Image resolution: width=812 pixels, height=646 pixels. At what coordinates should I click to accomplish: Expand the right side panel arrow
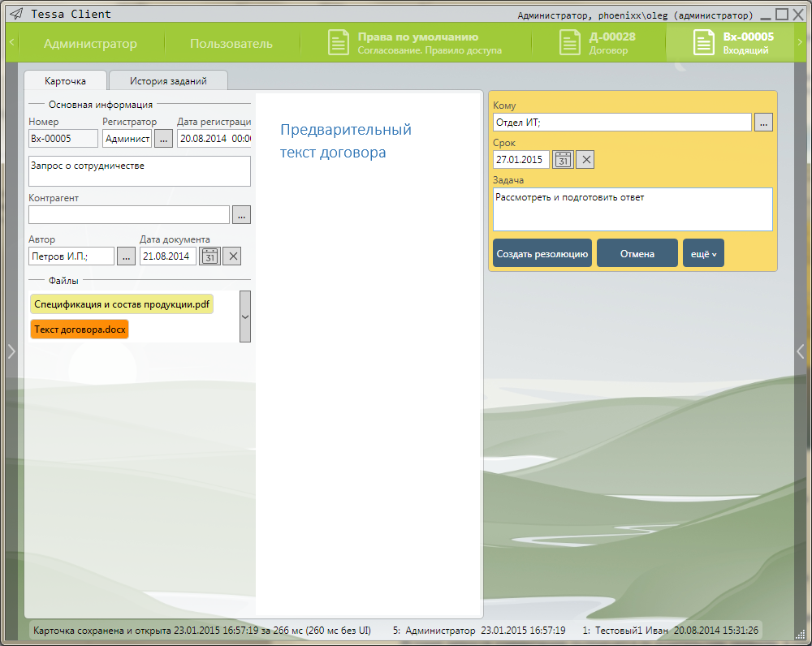point(801,351)
